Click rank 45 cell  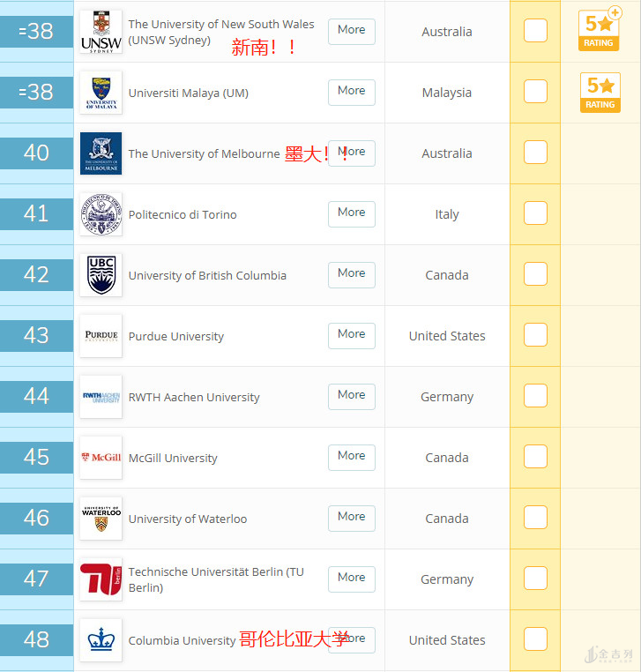[x=36, y=458]
